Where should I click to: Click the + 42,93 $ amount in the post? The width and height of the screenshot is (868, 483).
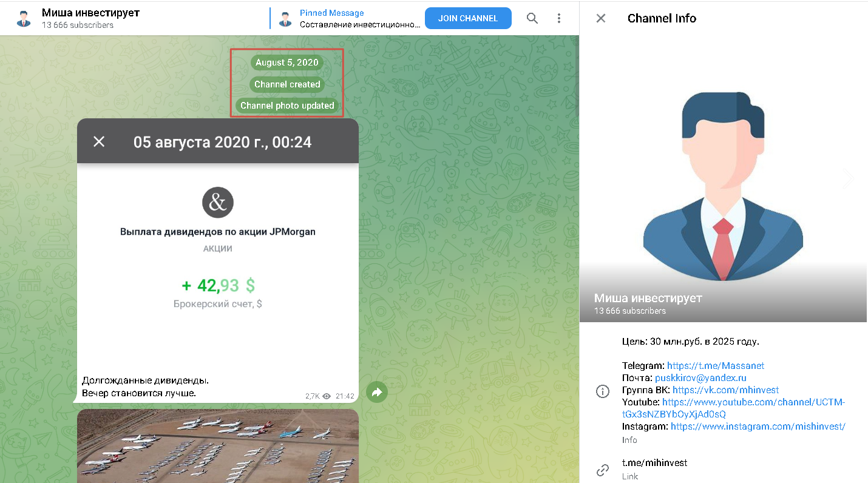coord(218,285)
